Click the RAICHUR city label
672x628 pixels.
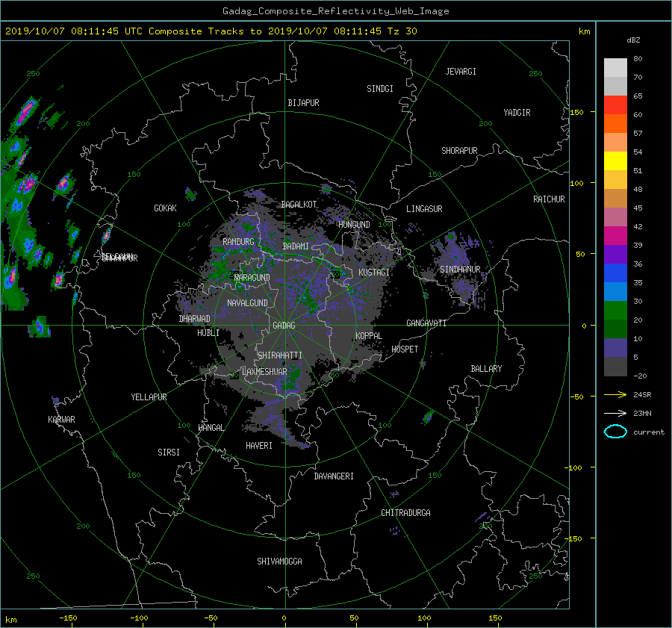pyautogui.click(x=549, y=199)
